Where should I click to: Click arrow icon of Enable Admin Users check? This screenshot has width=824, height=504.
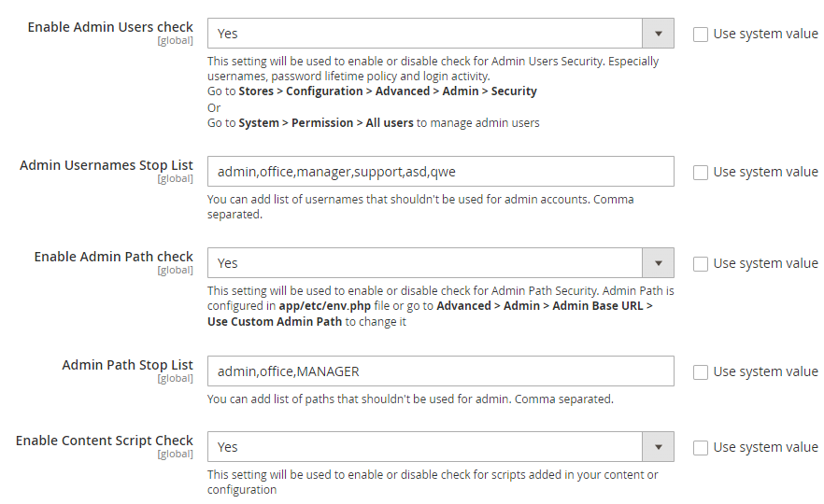[658, 34]
